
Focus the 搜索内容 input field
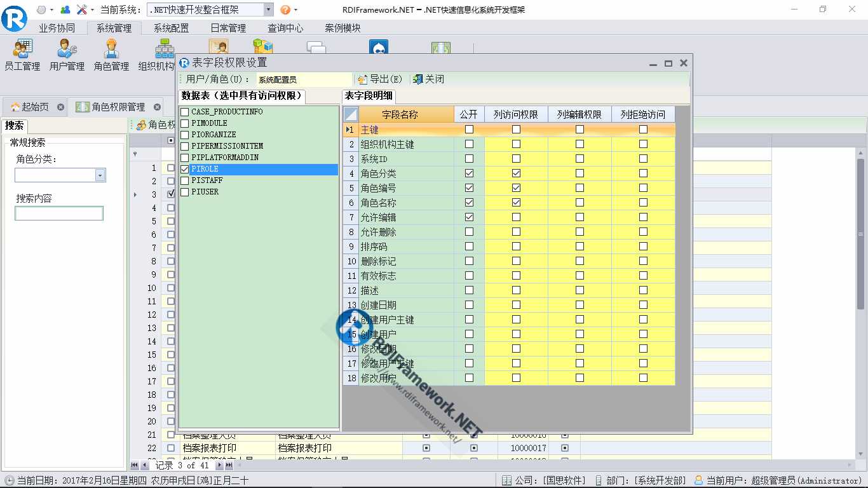59,213
